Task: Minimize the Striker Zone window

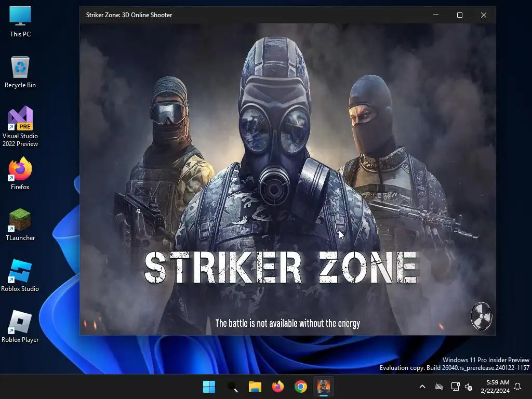Action: click(436, 15)
